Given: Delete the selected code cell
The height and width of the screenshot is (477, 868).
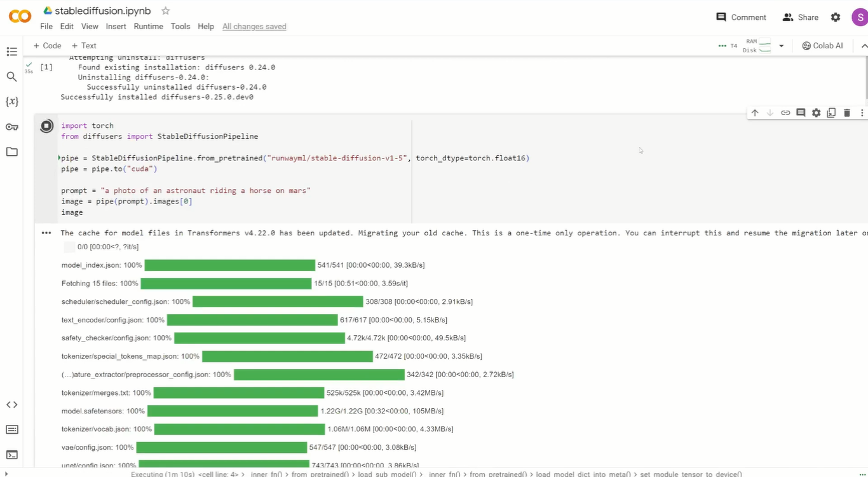Looking at the screenshot, I should point(846,113).
